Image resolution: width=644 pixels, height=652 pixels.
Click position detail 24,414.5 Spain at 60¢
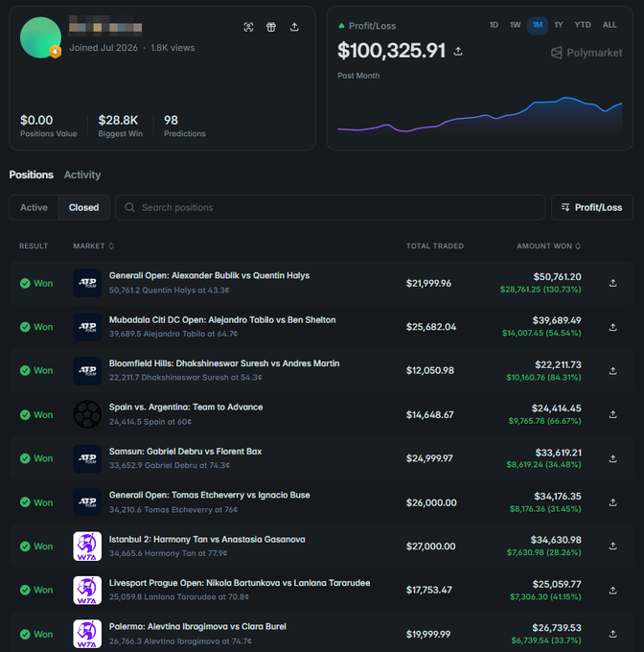pos(150,422)
